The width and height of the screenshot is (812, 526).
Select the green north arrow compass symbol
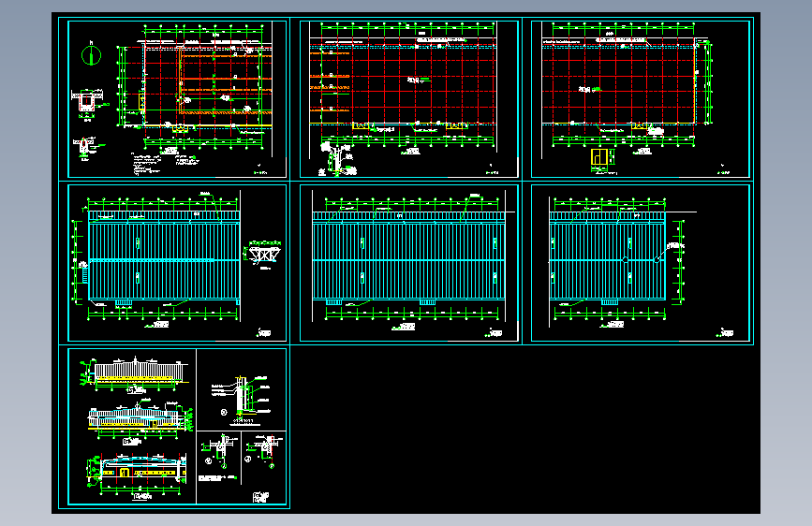(91, 55)
